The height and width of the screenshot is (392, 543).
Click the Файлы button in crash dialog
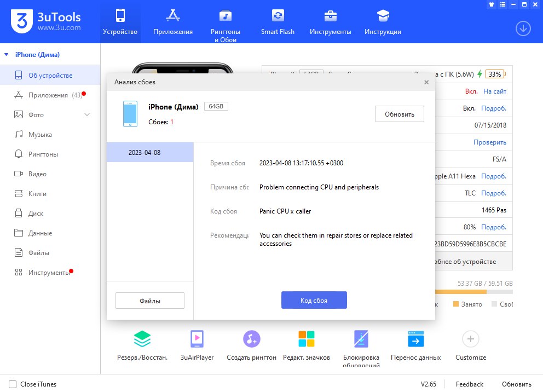point(149,301)
